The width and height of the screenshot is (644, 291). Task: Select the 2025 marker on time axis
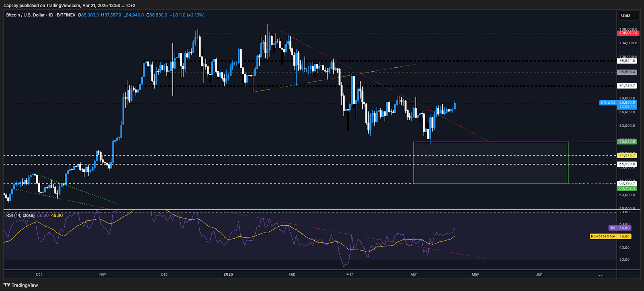228,274
